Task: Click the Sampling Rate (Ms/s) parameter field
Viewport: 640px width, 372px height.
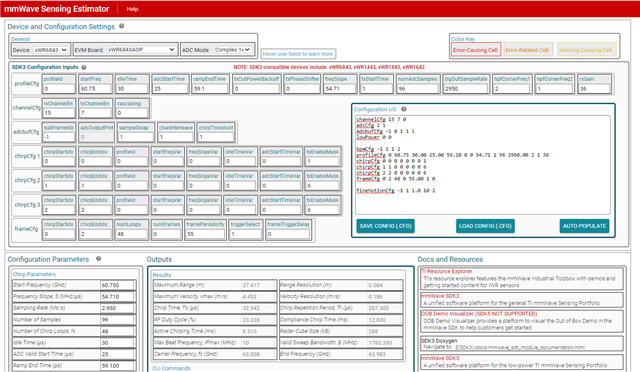Action: 118,308
